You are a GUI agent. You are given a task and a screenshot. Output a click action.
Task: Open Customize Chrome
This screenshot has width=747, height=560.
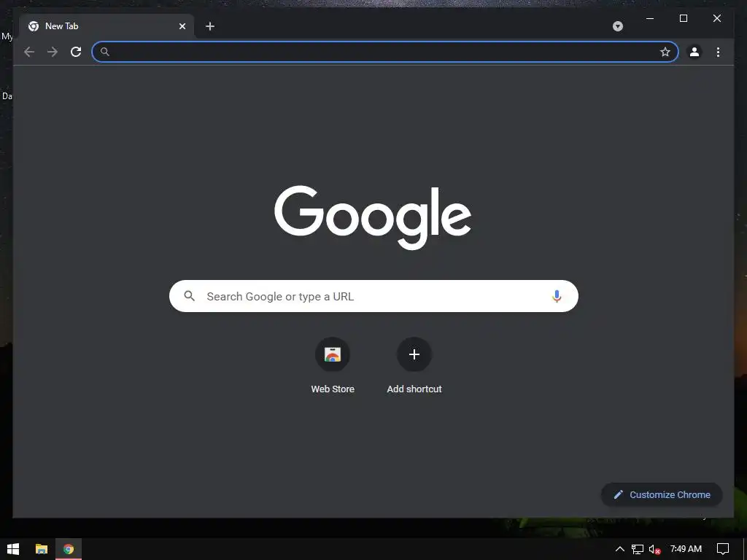point(662,495)
